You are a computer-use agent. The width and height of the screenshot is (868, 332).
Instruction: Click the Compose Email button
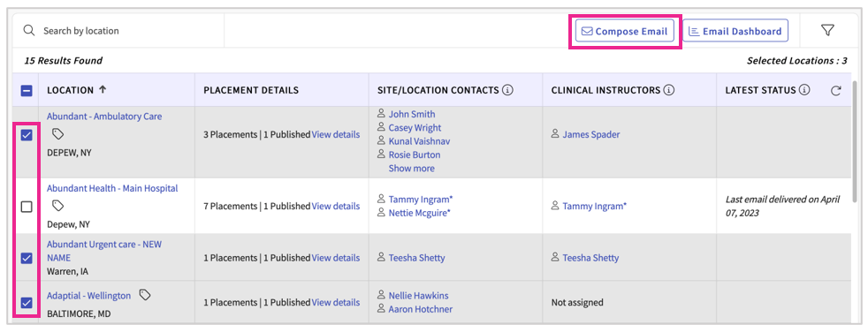[x=625, y=31]
